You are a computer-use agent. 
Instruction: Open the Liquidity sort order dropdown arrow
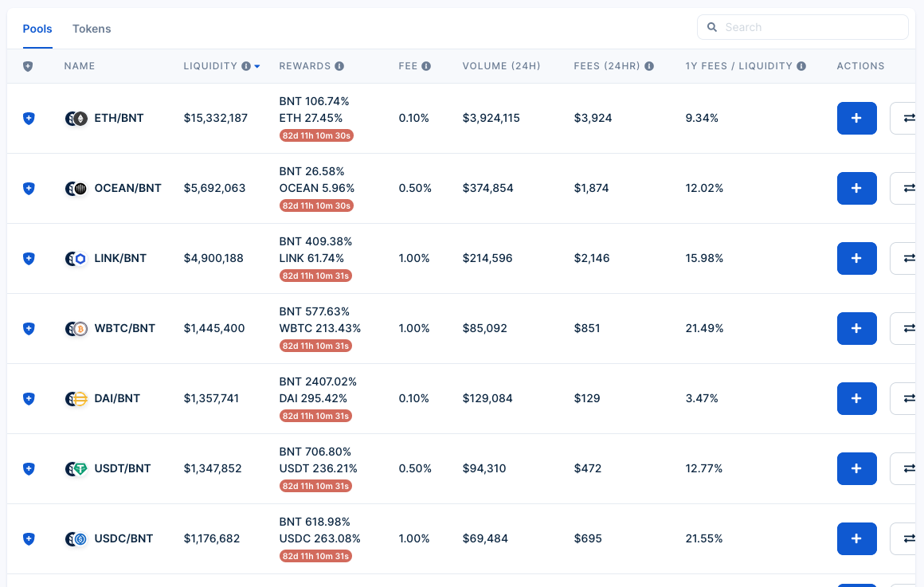(256, 66)
